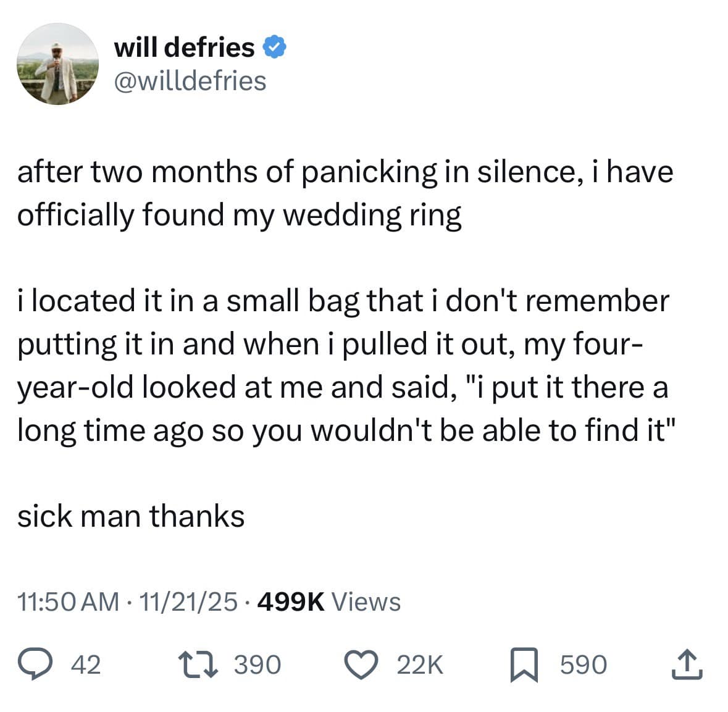Click the "sick man thanks" line

[131, 516]
